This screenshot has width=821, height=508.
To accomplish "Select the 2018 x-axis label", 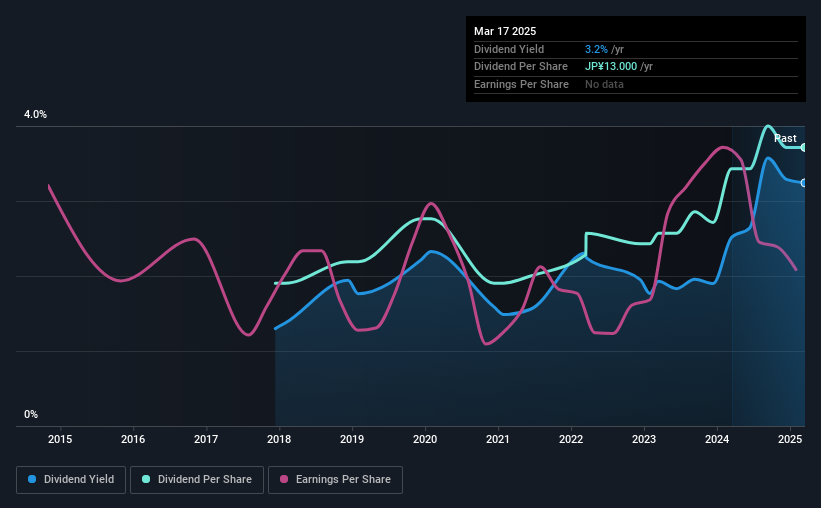I will [279, 439].
